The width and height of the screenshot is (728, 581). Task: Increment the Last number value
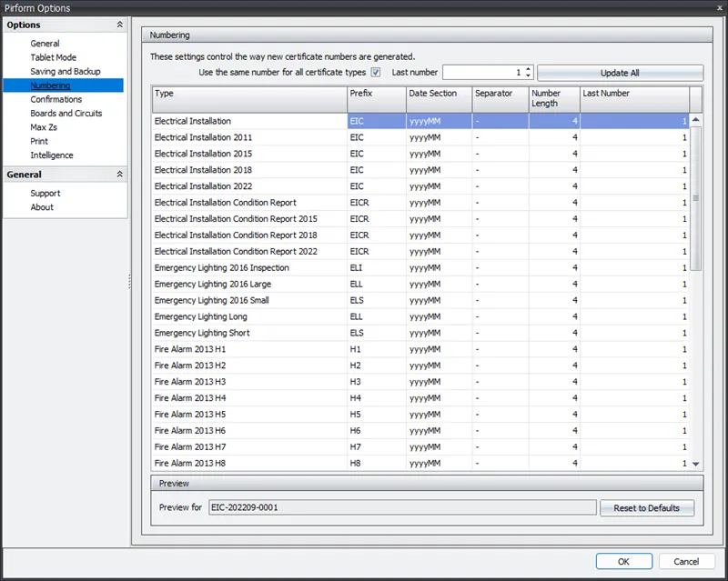coord(527,69)
